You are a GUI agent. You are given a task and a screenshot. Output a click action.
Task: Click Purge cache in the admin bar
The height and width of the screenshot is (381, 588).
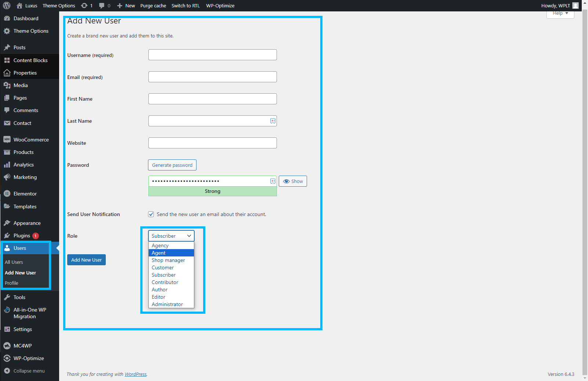point(153,6)
